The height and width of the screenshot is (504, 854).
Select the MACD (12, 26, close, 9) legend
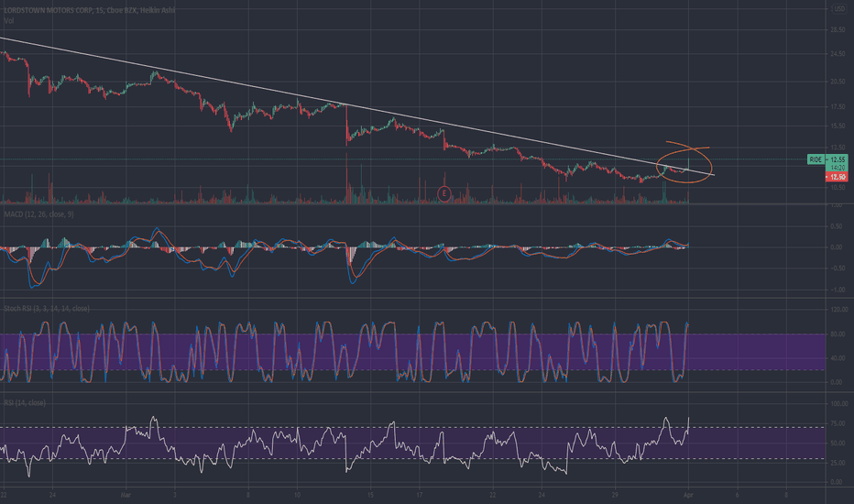click(x=38, y=214)
